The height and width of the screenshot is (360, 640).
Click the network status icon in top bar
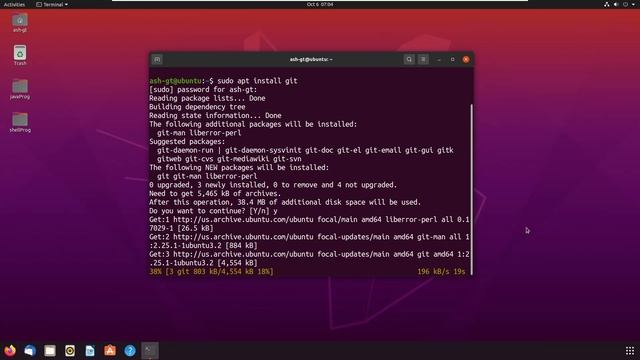[607, 4]
